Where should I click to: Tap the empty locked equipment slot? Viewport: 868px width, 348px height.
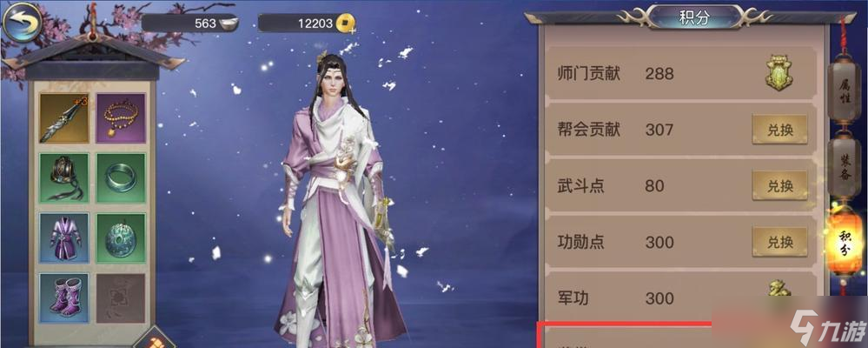tap(122, 298)
